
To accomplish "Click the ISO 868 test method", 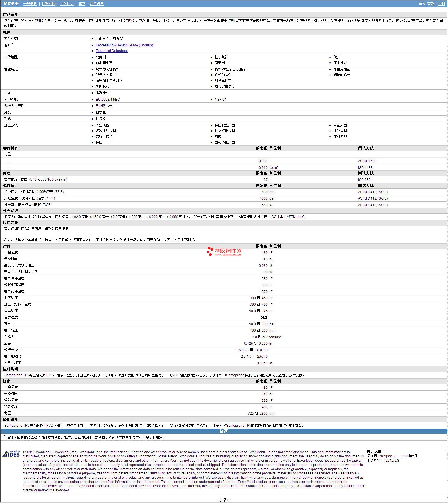I will click(364, 180).
